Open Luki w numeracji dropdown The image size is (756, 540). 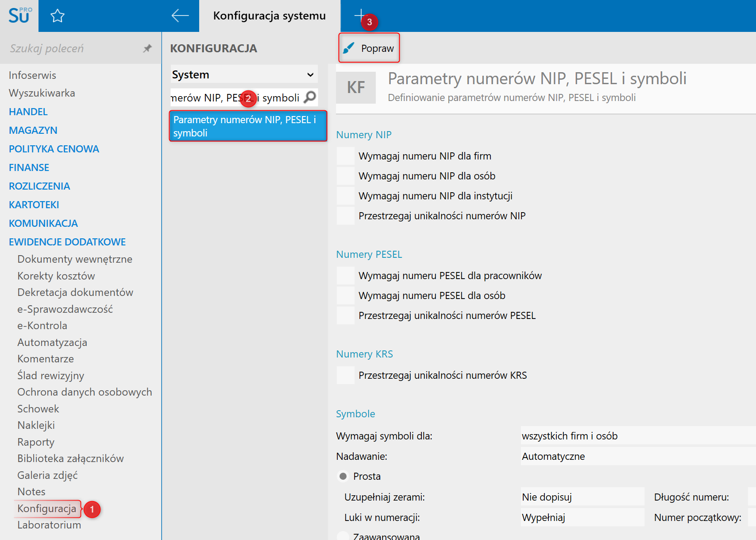pyautogui.click(x=582, y=517)
